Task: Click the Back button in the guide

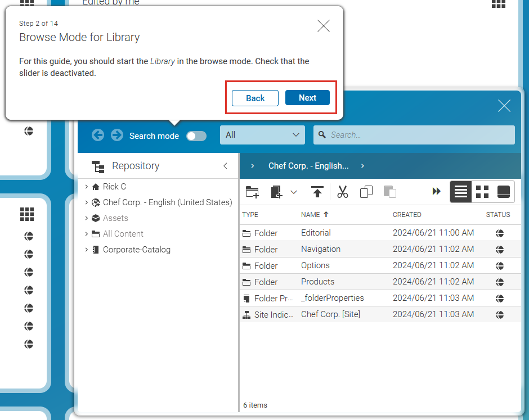Action: click(x=255, y=98)
